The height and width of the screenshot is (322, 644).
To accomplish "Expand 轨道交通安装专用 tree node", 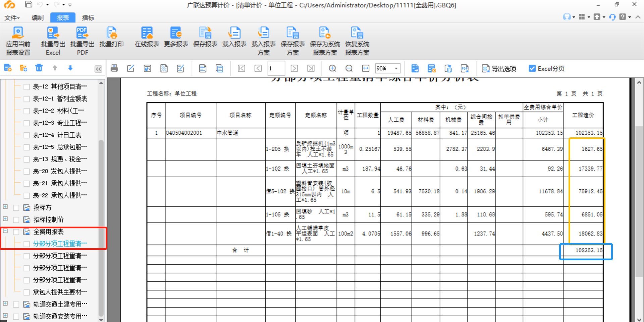I will click(x=5, y=316).
